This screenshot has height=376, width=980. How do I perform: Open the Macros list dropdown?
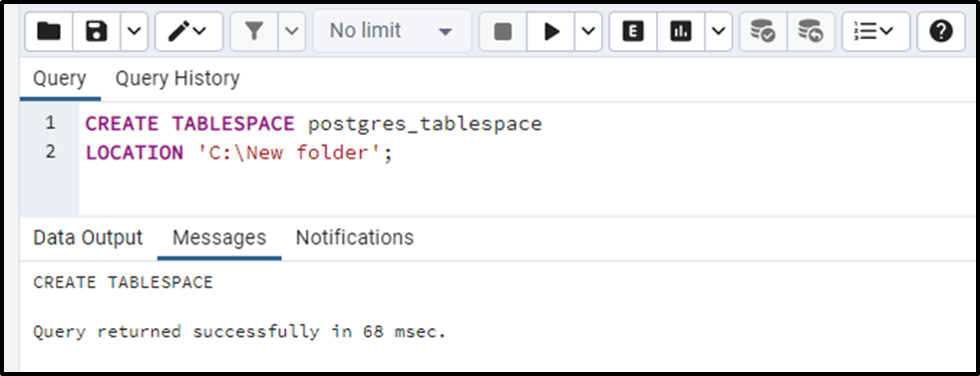click(x=875, y=31)
